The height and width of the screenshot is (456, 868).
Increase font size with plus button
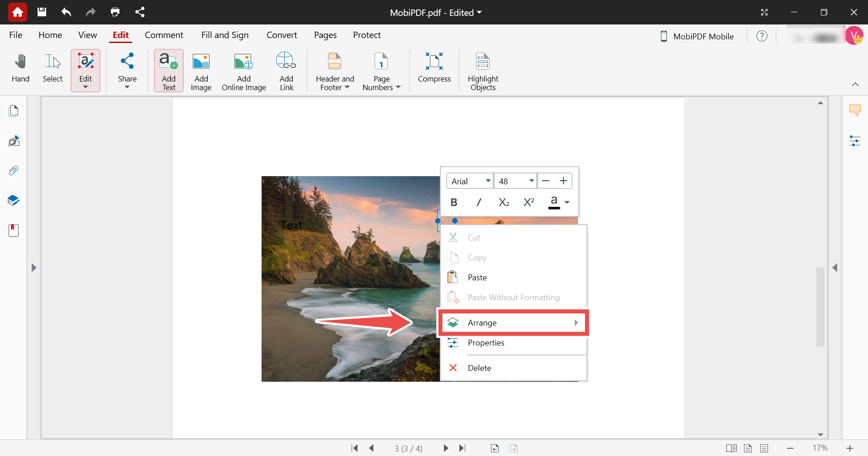[563, 181]
